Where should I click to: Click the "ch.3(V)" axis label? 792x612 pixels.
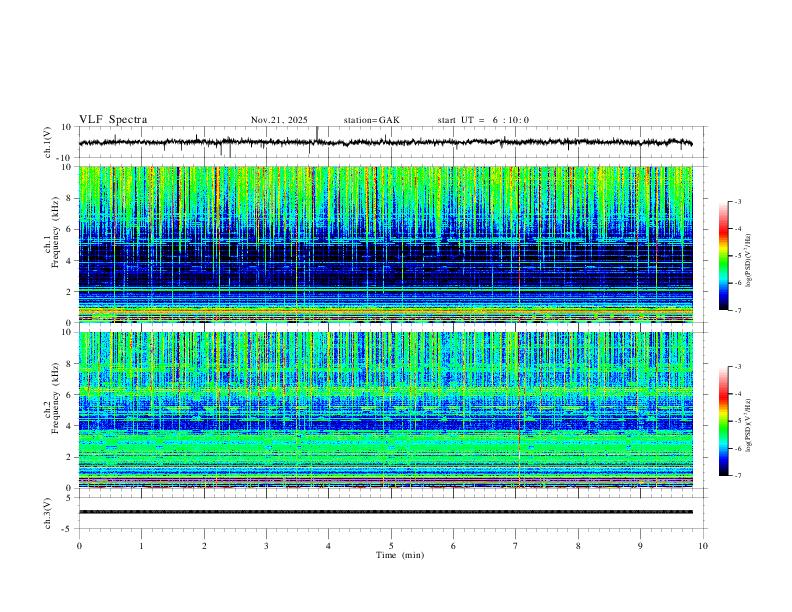48,514
